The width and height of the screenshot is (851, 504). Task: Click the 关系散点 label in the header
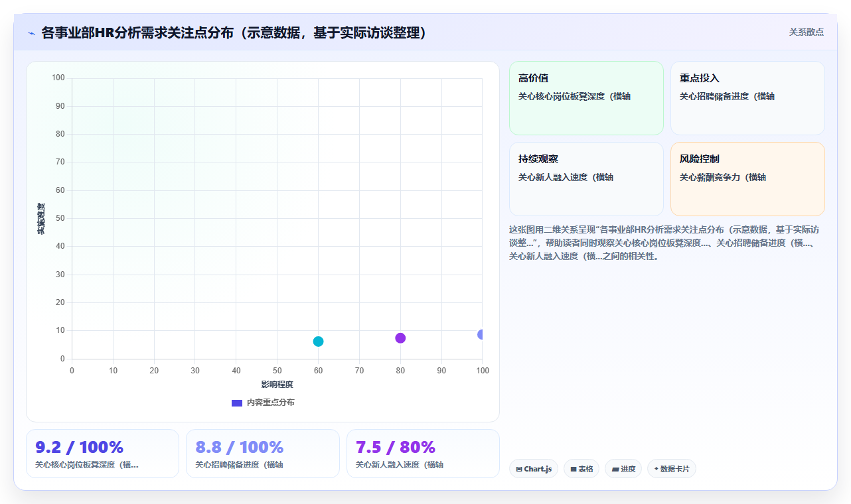coord(806,32)
